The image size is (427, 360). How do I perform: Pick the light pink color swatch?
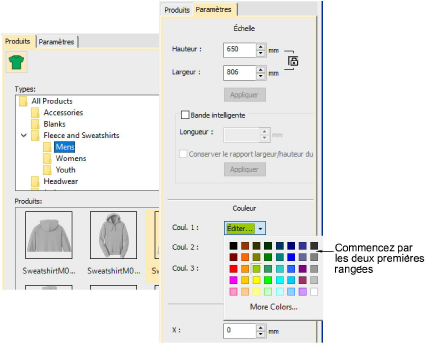(x=233, y=292)
